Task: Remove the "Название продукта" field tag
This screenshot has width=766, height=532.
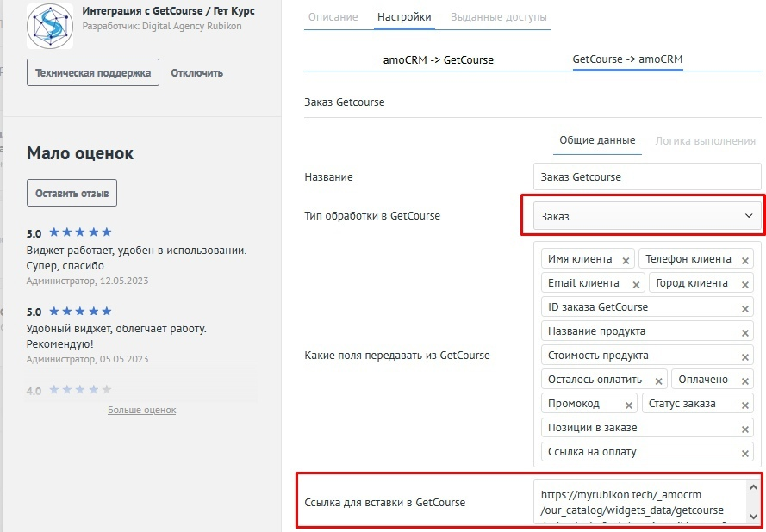Action: pos(746,331)
